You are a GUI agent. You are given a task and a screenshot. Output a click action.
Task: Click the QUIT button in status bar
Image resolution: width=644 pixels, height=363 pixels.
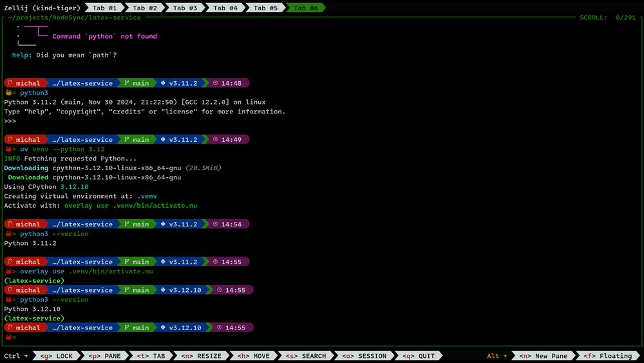[x=419, y=356]
